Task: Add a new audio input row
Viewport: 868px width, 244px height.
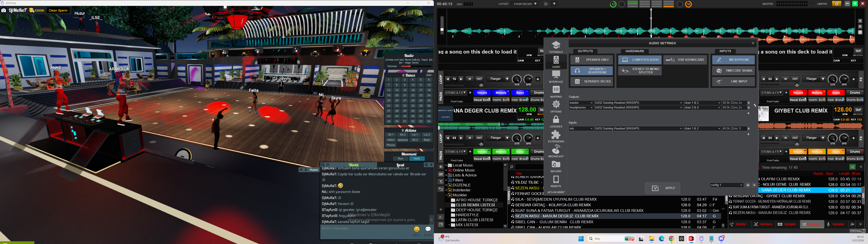Action: [748, 134]
